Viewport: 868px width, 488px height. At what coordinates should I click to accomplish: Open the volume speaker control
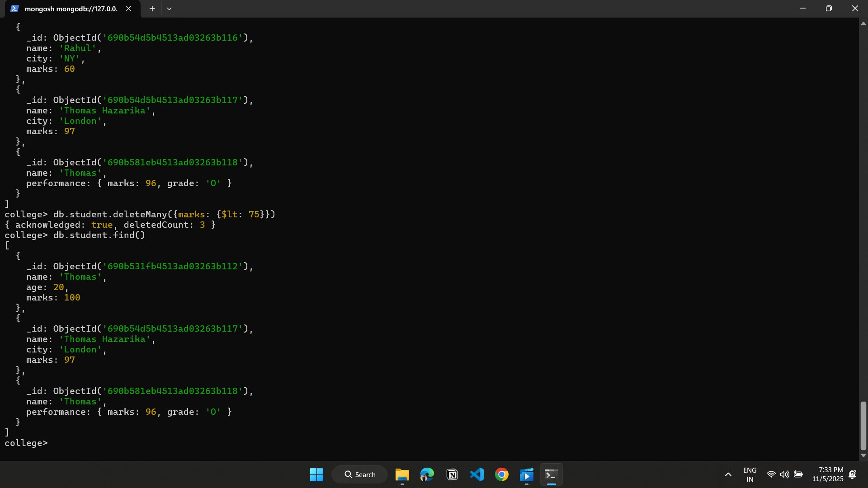click(784, 474)
